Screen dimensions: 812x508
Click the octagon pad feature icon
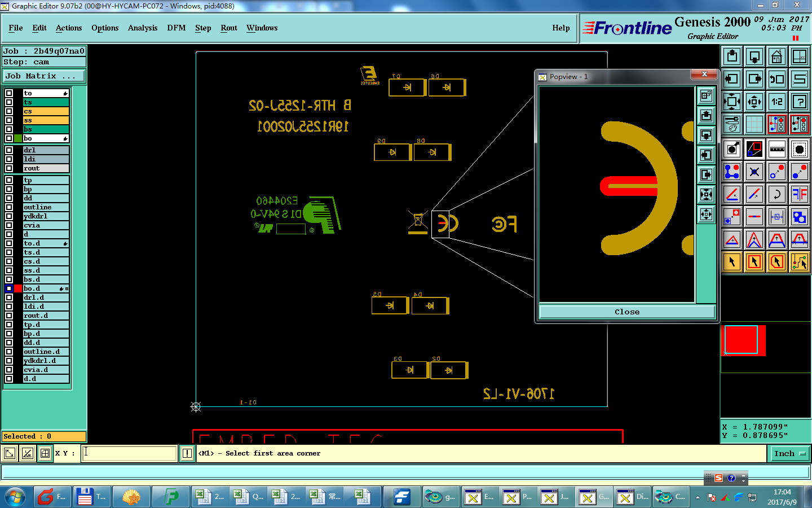click(800, 149)
